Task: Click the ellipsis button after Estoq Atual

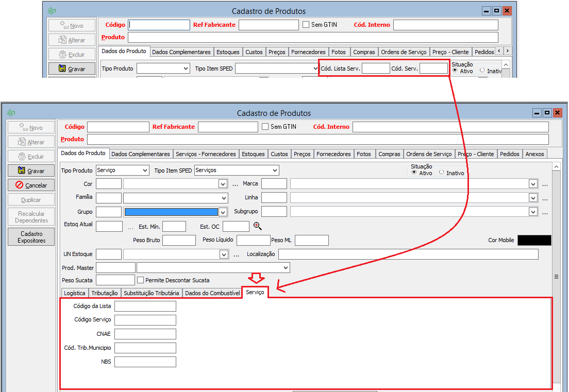Action: 130,227
